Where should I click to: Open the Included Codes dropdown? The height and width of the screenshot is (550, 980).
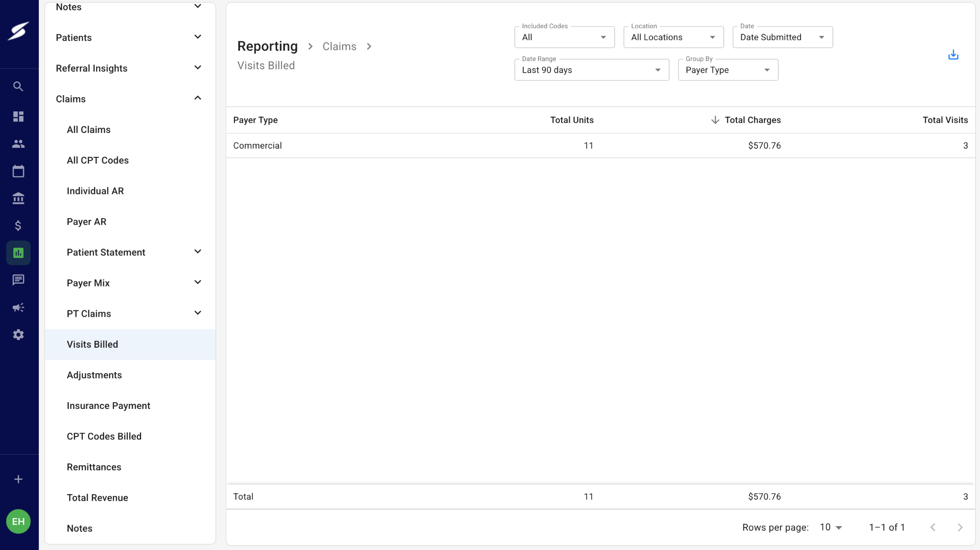(564, 37)
